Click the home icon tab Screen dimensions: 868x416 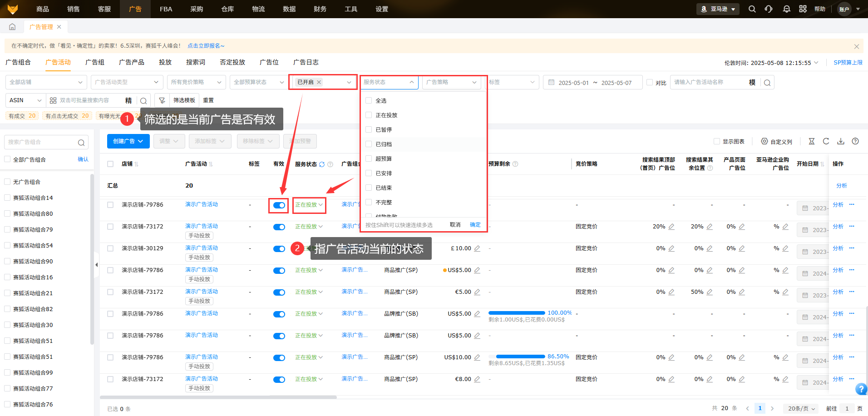click(x=12, y=27)
